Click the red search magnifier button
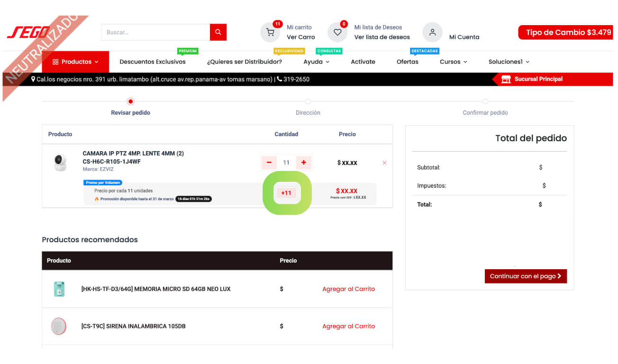Screen dimensions: 618x364 click(x=218, y=32)
